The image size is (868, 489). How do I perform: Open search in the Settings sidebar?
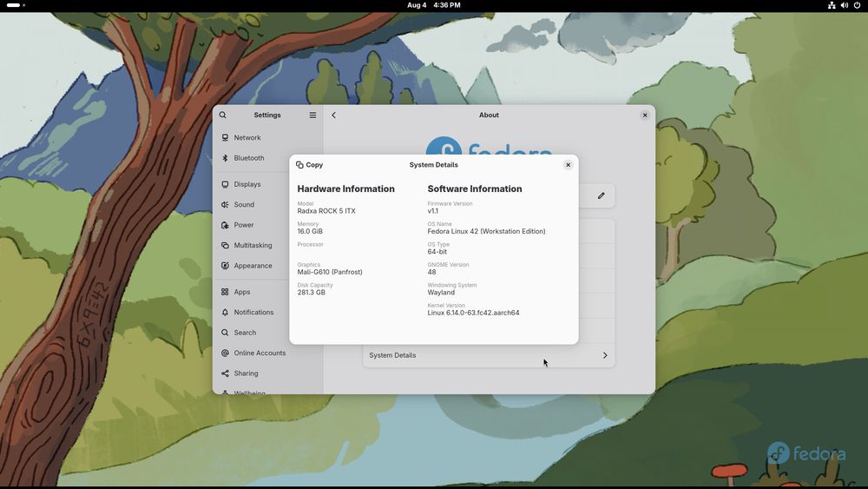click(222, 116)
